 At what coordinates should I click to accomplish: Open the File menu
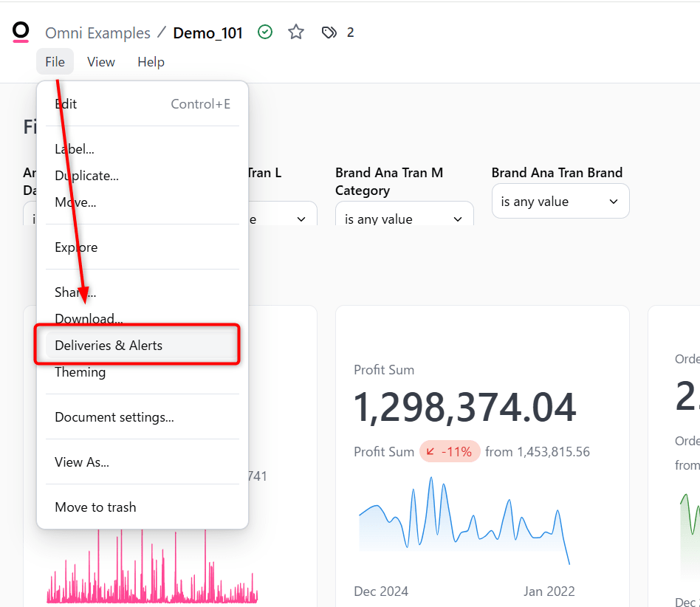(55, 61)
